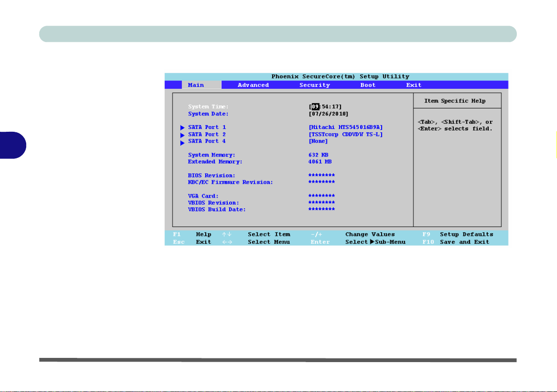The height and width of the screenshot is (392, 557).
Task: Click the System Date value field
Action: pos(329,114)
